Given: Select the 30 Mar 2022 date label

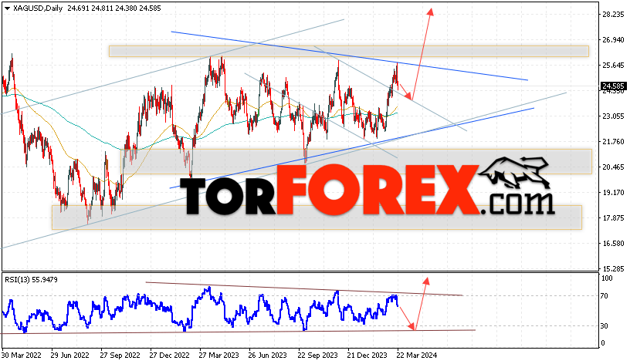Looking at the screenshot, I should 22,356.
